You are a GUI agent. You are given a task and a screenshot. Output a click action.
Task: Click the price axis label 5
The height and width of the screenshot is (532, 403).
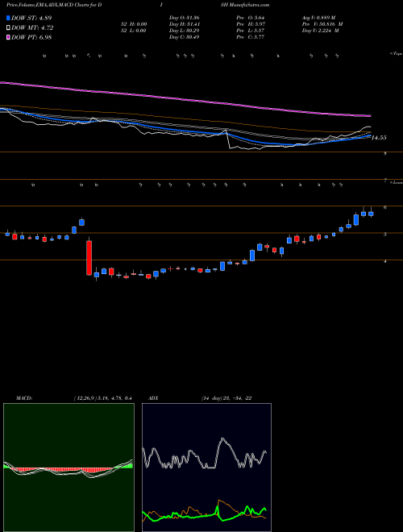click(x=385, y=235)
